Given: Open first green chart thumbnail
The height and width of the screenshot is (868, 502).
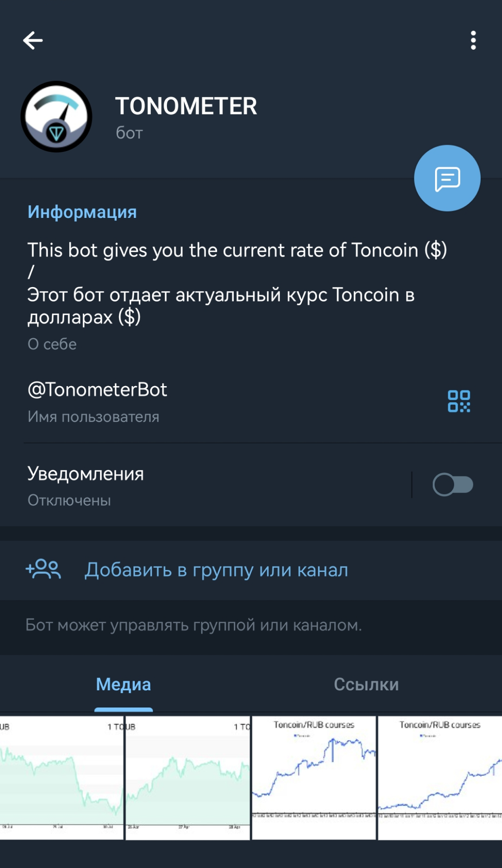Looking at the screenshot, I should [x=62, y=778].
